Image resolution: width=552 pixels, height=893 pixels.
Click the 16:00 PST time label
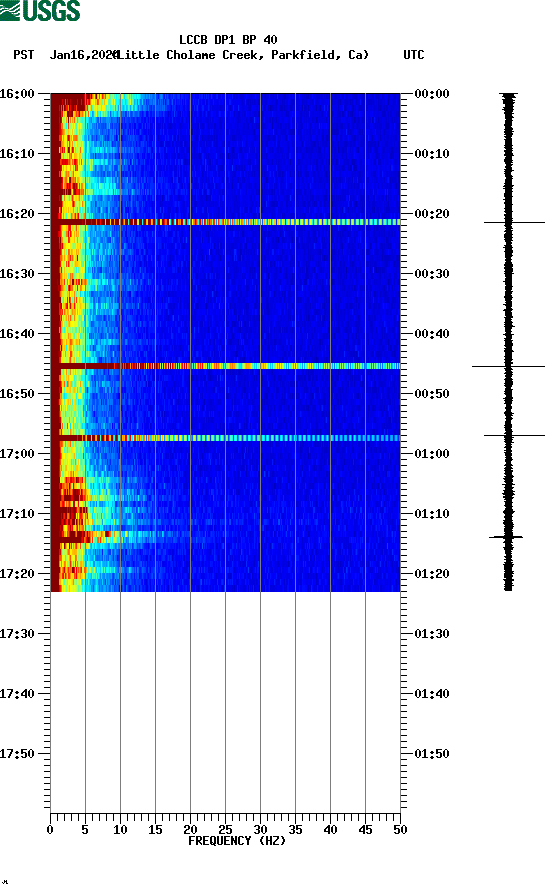[x=17, y=93]
